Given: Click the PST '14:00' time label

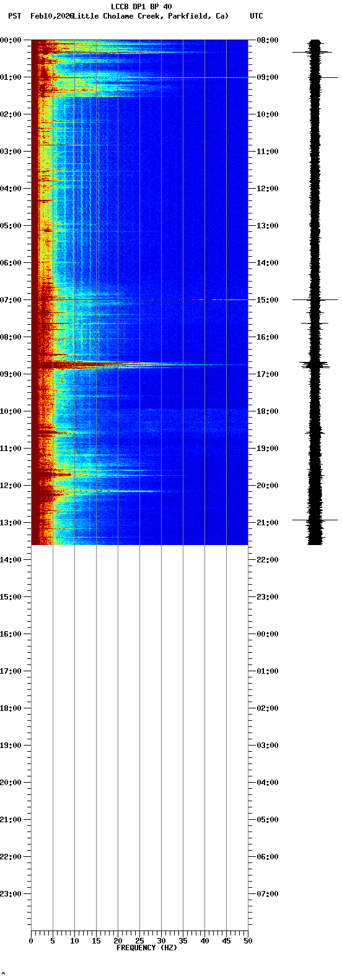Looking at the screenshot, I should click(11, 560).
